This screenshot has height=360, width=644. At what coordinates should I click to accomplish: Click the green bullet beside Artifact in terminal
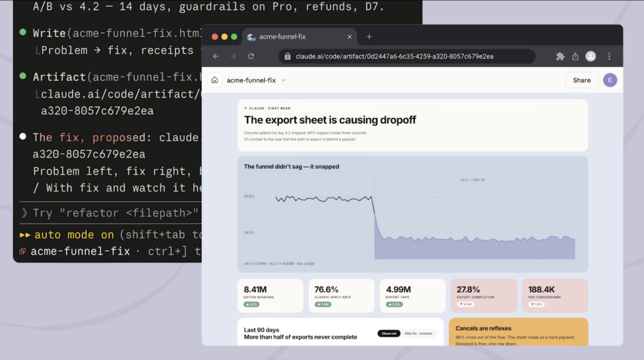[x=23, y=76]
